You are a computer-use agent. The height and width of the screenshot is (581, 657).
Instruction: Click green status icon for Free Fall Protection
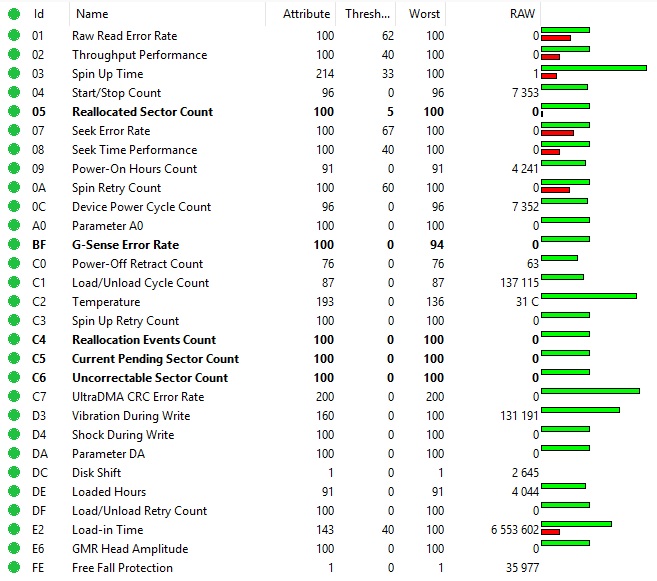[x=13, y=568]
